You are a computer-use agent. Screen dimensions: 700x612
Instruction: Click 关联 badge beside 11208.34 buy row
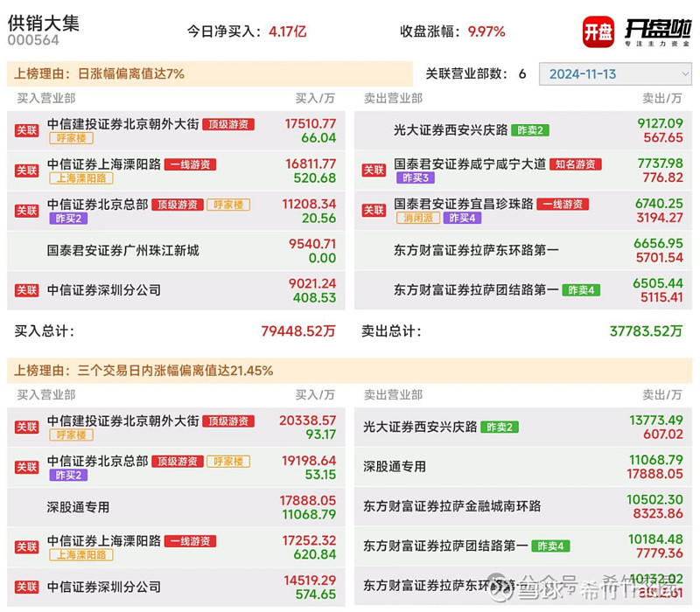pyautogui.click(x=27, y=211)
